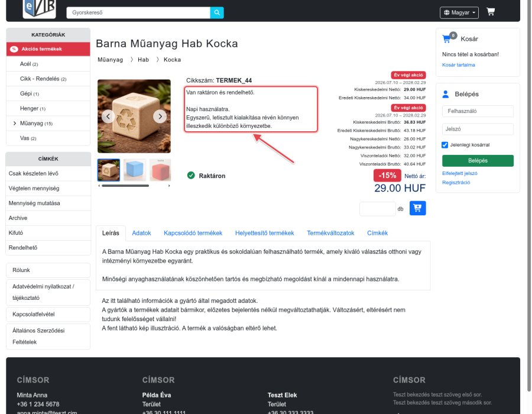
Task: Open the header shopping cart icon
Action: [x=490, y=12]
